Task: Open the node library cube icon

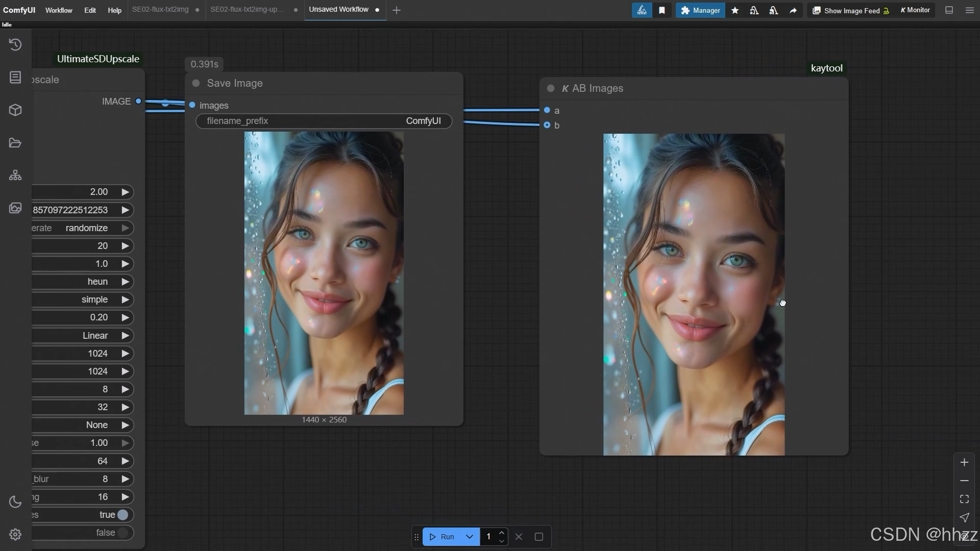Action: coord(15,110)
